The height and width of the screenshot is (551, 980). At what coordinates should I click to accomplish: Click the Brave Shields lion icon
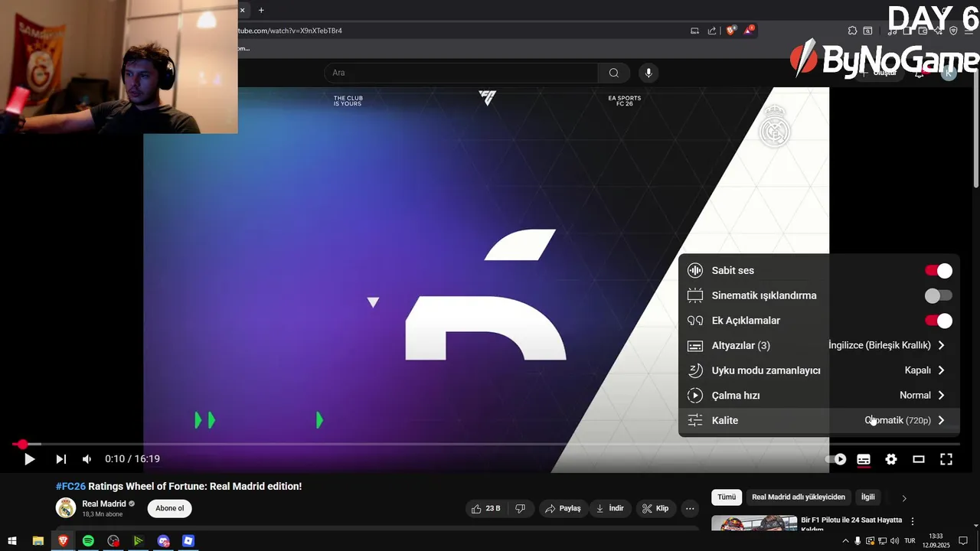click(x=731, y=31)
